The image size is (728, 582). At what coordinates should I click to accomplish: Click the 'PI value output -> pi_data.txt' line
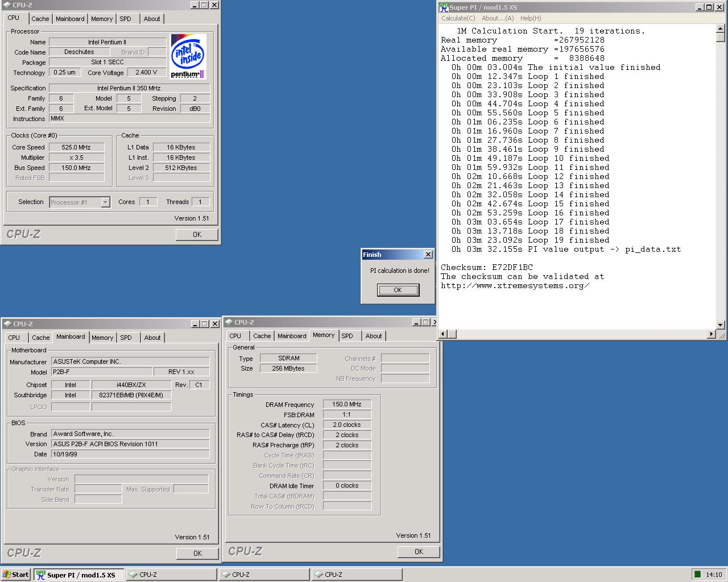604,249
